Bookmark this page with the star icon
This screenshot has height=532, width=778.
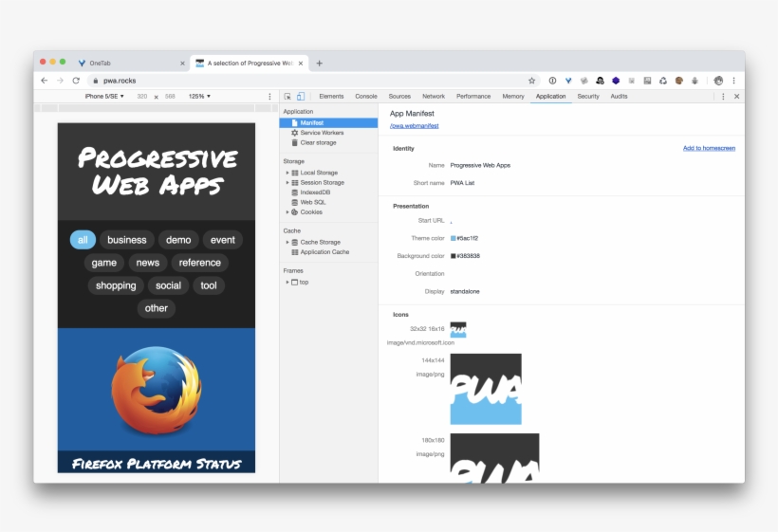click(x=531, y=81)
